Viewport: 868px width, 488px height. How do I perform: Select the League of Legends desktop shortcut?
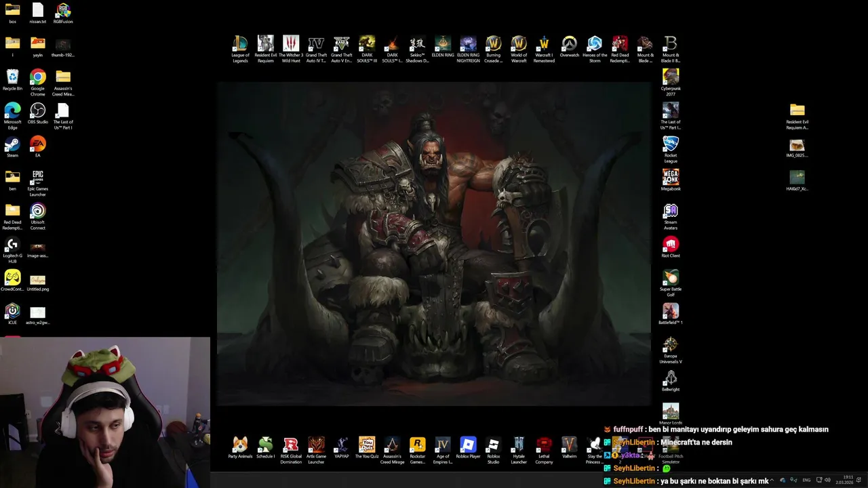(240, 49)
